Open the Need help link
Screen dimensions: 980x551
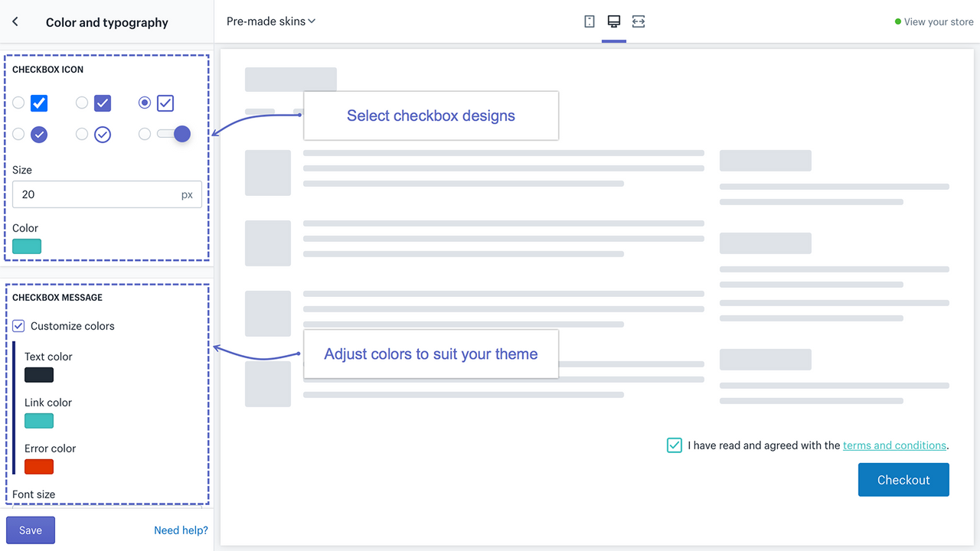(x=181, y=530)
